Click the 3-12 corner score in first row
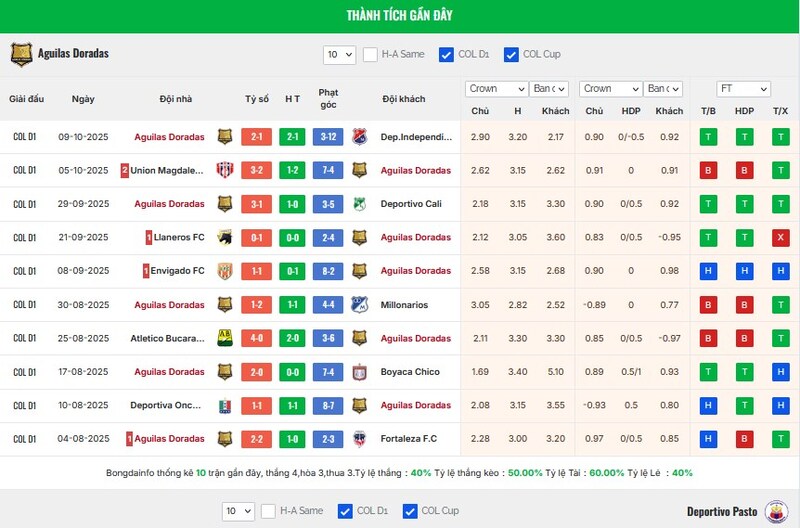Screen dimensions: 800x528 [328, 137]
